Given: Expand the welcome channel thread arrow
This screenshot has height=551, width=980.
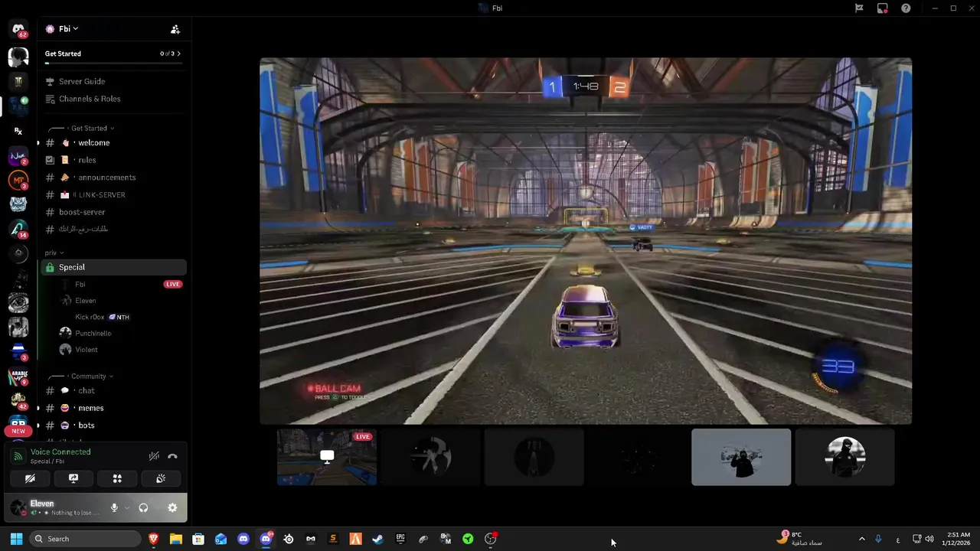Looking at the screenshot, I should [x=38, y=143].
